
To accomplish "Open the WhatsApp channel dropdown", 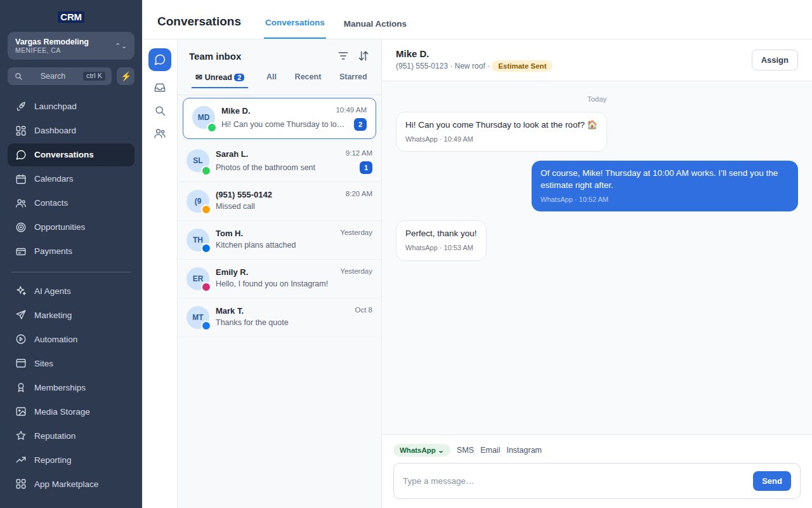I will (x=422, y=450).
